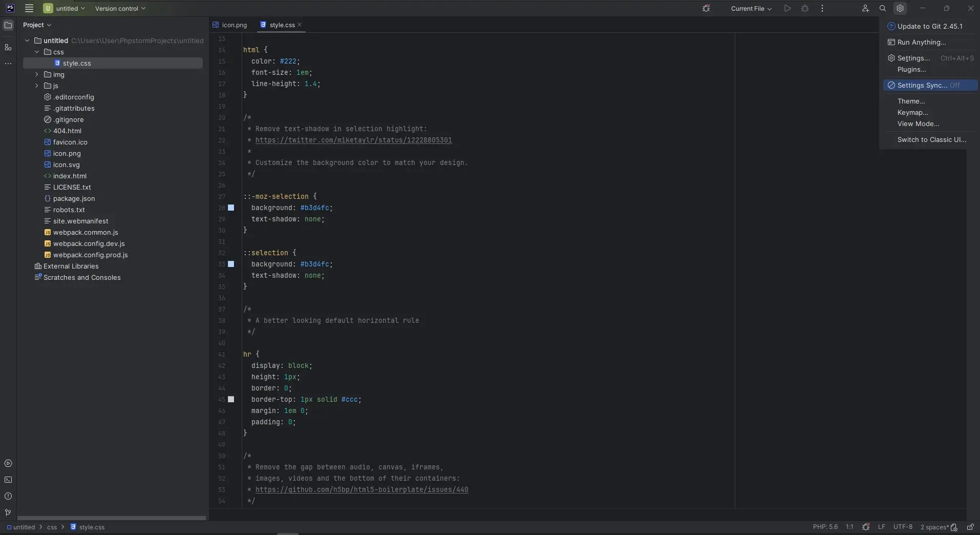The image size is (980, 535).
Task: Click the Debug bug icon
Action: point(805,8)
